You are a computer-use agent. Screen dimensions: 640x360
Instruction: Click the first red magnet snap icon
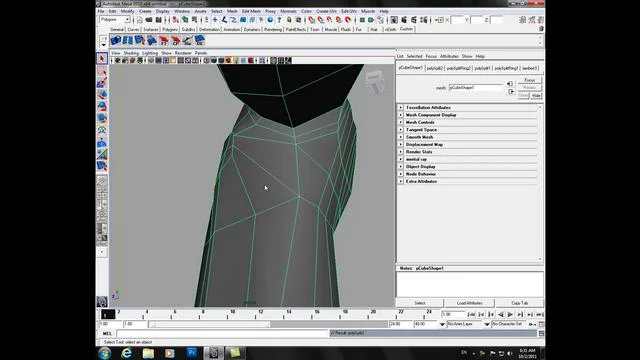coord(311,20)
